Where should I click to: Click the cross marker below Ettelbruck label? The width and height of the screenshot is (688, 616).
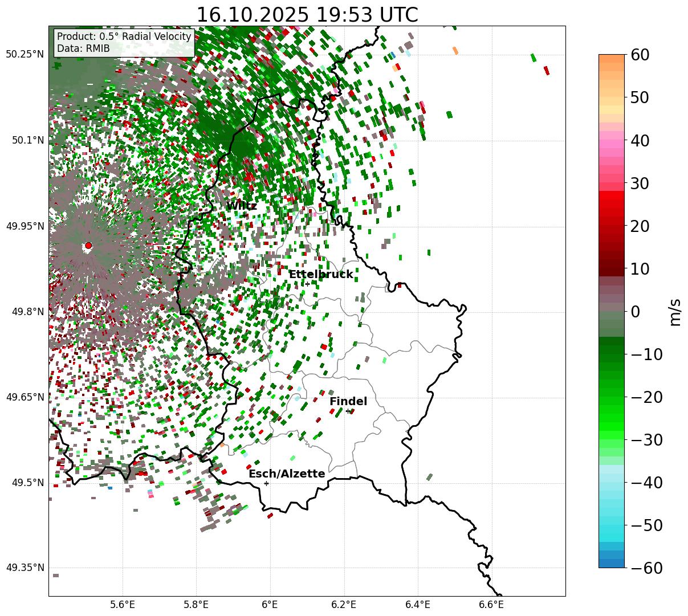307,284
